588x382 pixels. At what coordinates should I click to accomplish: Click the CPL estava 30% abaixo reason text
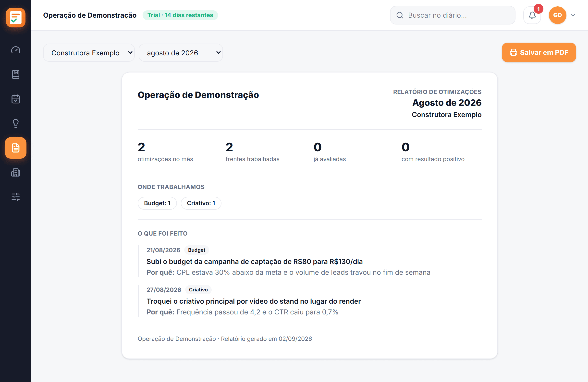303,272
